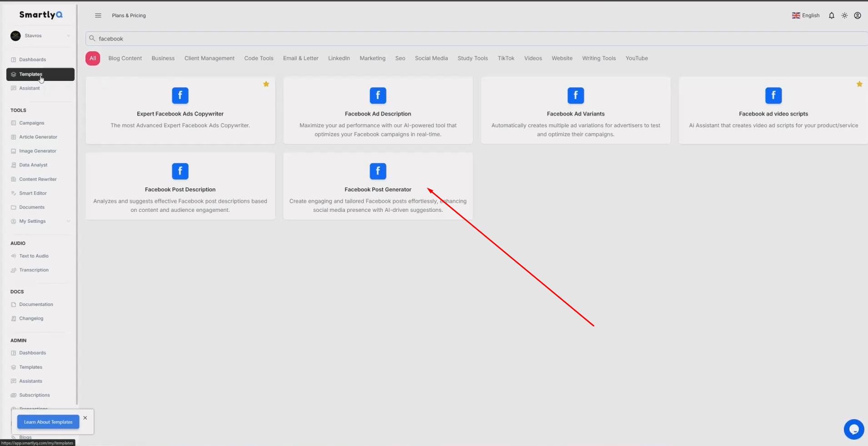Click Facebook icon of Facebook Post Generator card
This screenshot has height=446, width=868.
click(378, 171)
